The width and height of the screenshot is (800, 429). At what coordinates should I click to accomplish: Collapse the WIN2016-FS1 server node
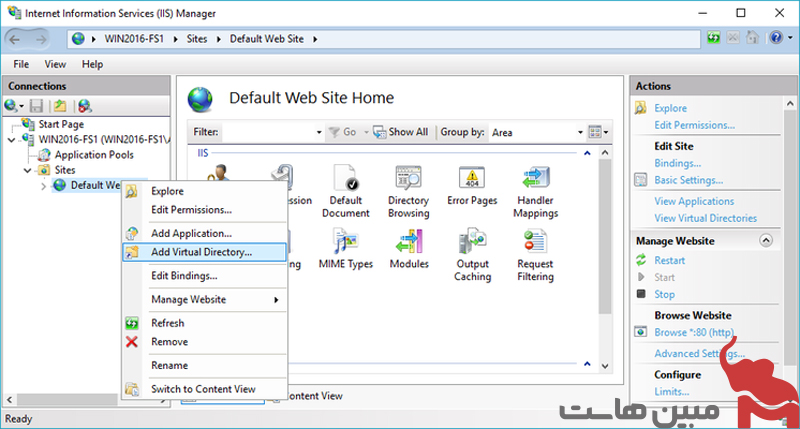point(12,139)
